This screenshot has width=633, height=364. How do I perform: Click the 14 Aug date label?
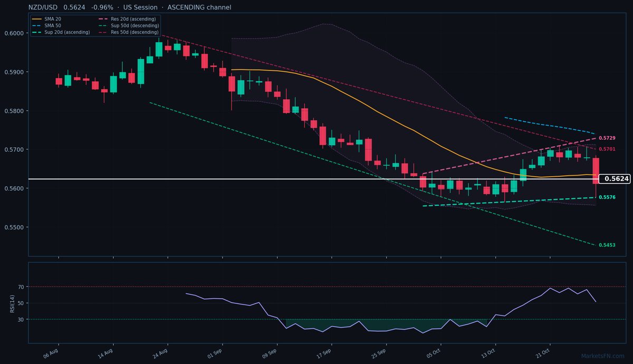tap(105, 352)
